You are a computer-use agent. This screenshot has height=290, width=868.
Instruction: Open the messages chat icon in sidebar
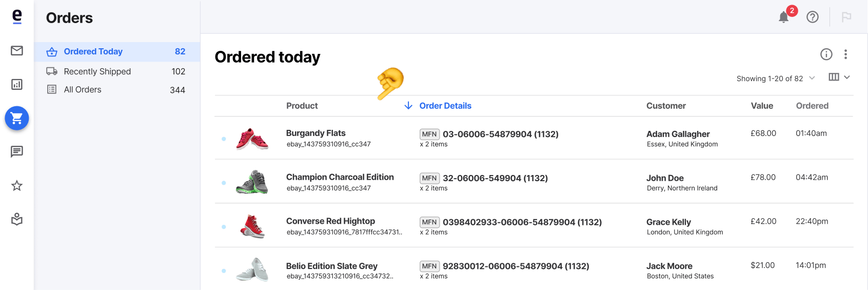[x=17, y=151]
